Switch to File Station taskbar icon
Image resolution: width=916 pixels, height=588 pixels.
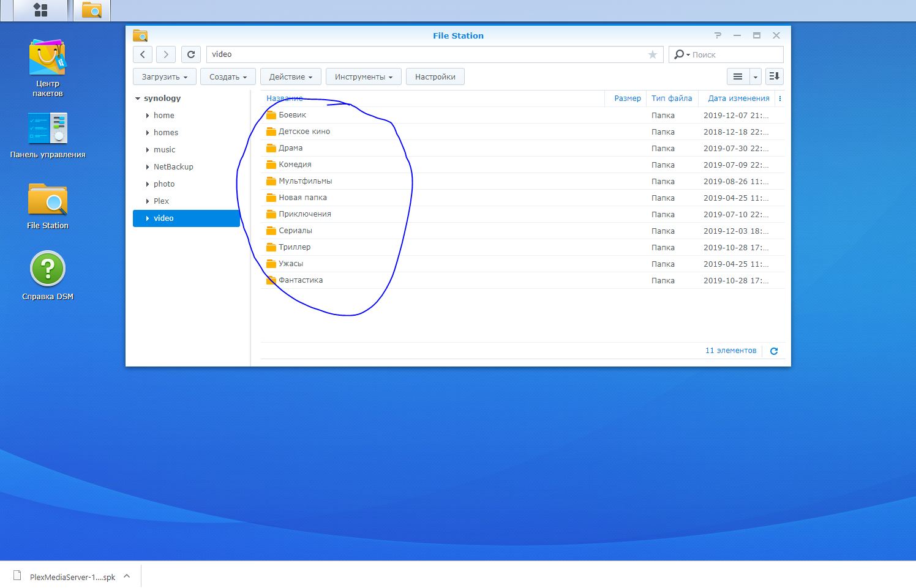coord(92,10)
